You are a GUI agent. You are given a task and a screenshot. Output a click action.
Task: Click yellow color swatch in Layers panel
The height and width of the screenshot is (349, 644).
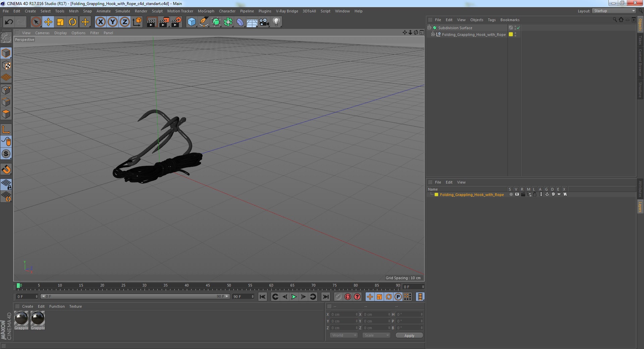(x=436, y=195)
